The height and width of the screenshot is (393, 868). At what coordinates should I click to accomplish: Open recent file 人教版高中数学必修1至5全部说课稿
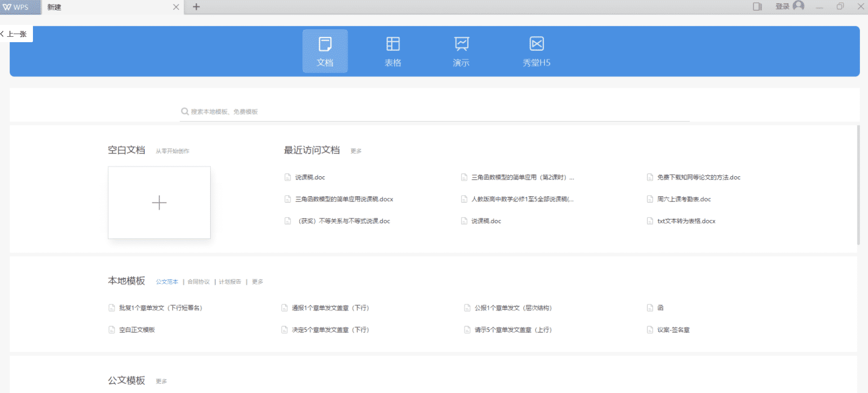(x=522, y=199)
